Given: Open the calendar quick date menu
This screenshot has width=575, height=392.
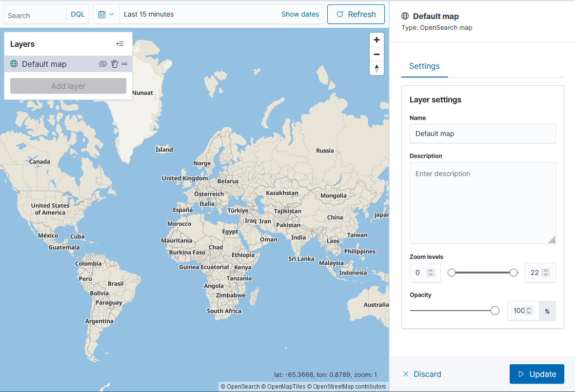Looking at the screenshot, I should (106, 15).
